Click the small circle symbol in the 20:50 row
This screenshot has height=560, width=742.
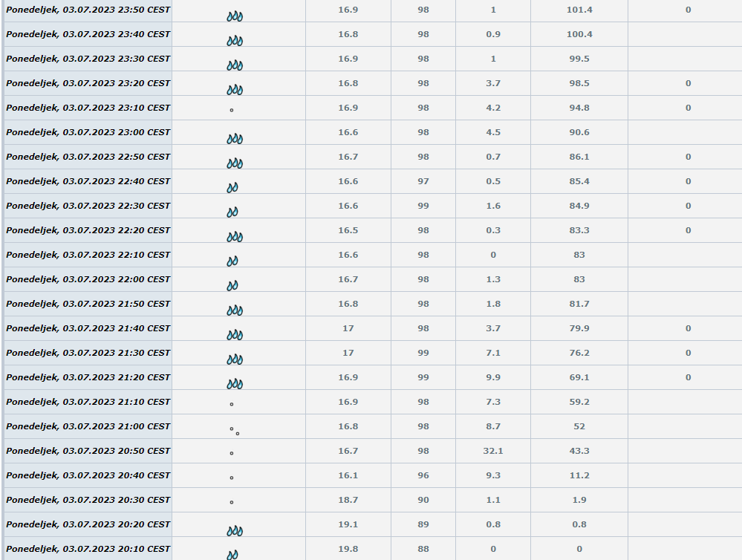pyautogui.click(x=232, y=453)
